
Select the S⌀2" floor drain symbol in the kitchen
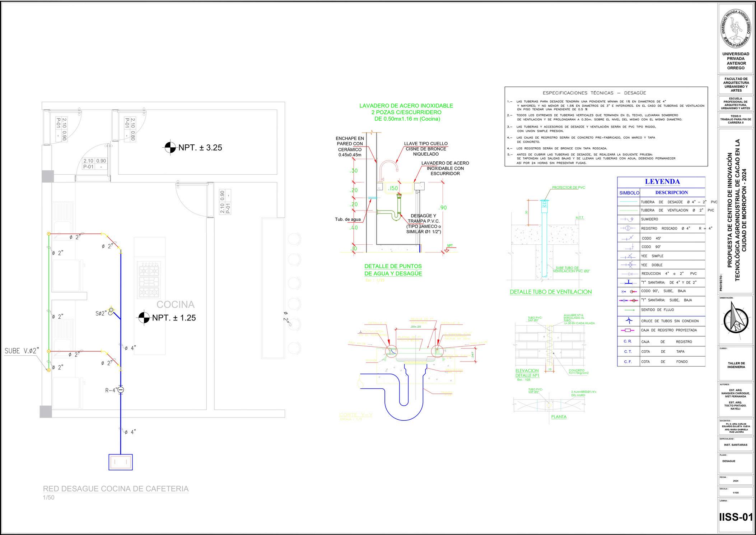tap(111, 310)
